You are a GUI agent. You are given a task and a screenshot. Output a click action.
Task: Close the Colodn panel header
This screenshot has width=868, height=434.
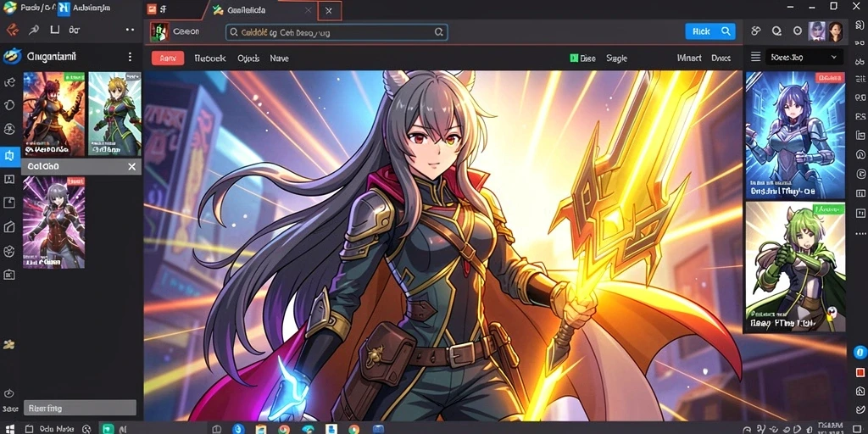[x=131, y=167]
